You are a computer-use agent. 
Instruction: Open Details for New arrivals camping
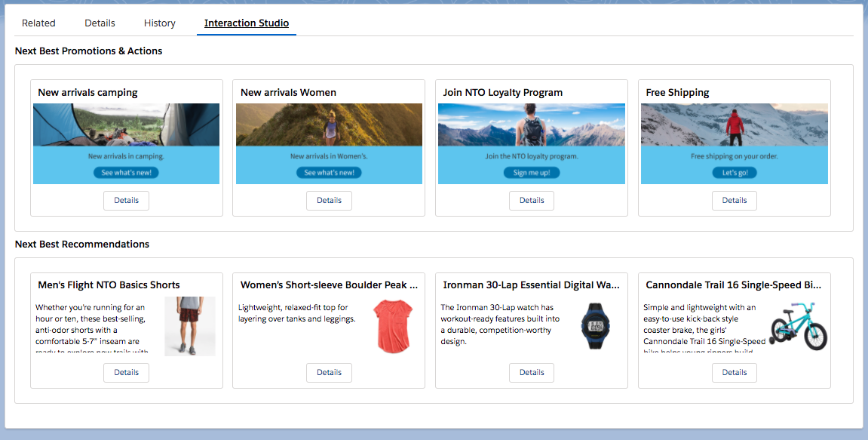(x=126, y=201)
